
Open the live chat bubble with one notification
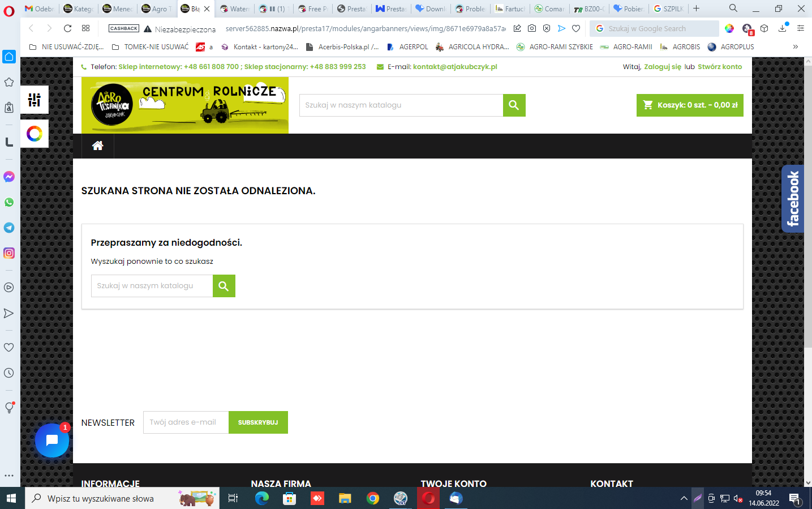52,440
